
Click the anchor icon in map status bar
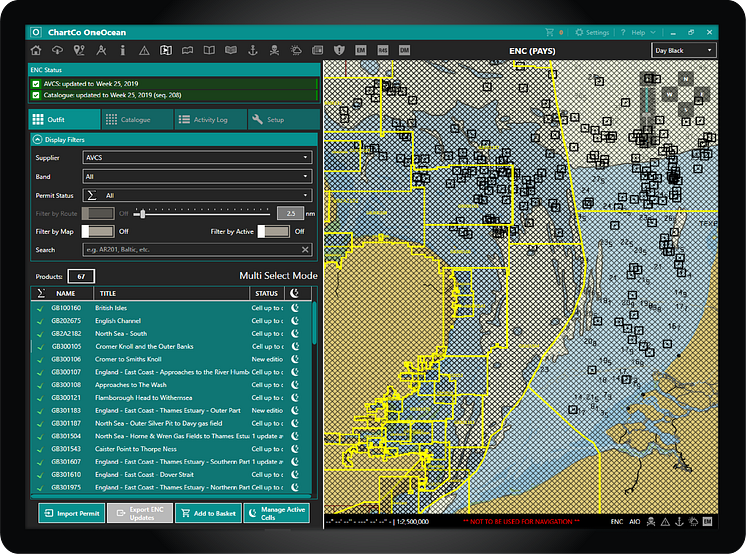[679, 522]
